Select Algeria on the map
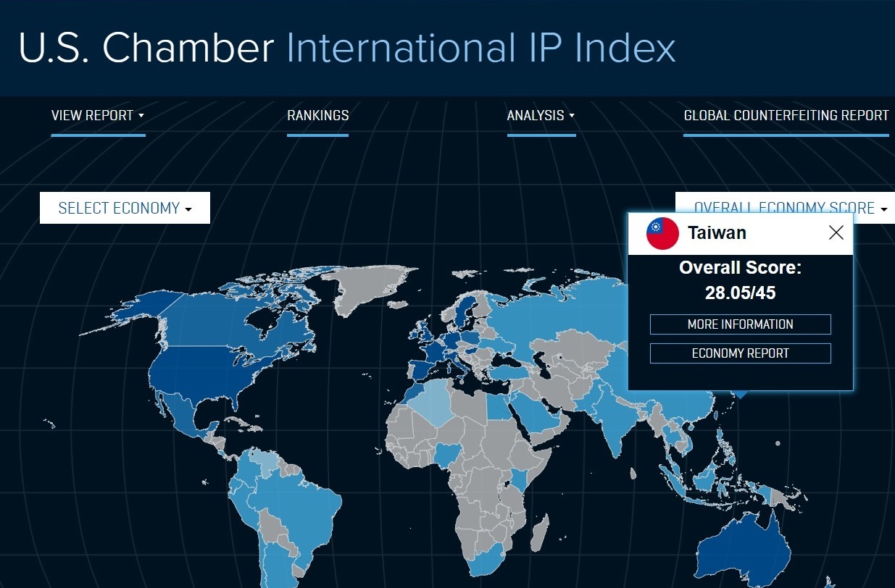895x588 pixels. [x=433, y=400]
